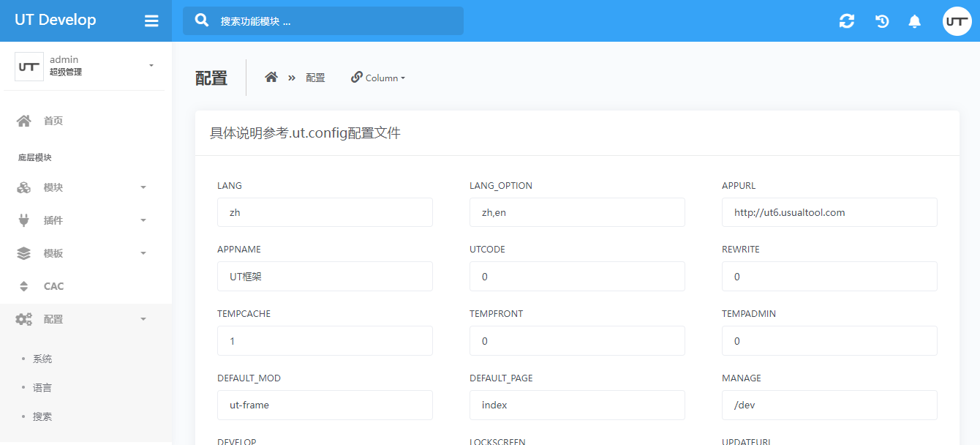Go to 首页 home in sidebar
Image resolution: width=980 pixels, height=445 pixels.
pyautogui.click(x=53, y=121)
